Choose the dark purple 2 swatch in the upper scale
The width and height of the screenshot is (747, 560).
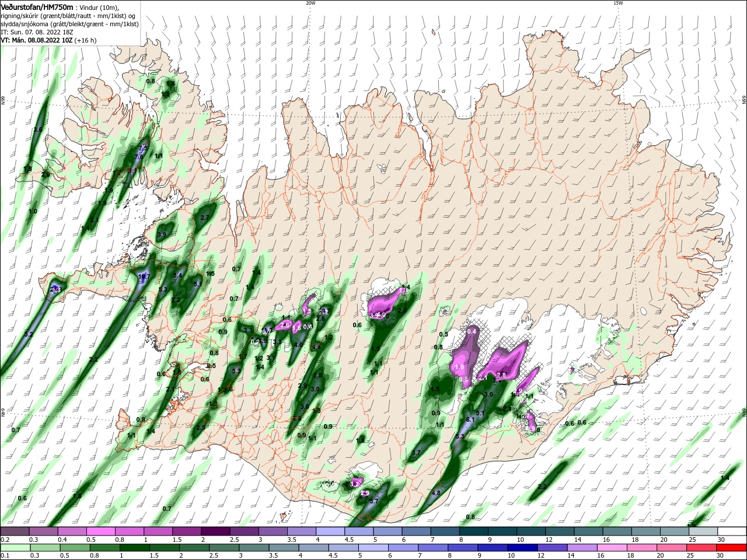pyautogui.click(x=215, y=531)
